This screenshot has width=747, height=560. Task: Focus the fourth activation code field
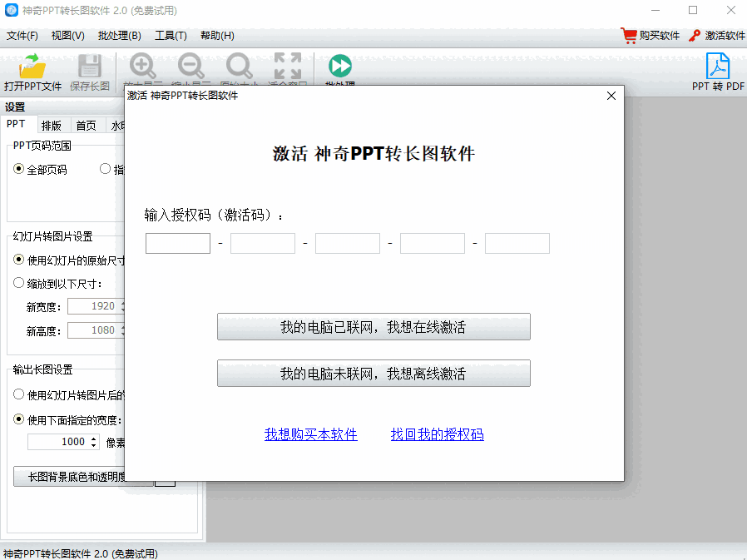[432, 243]
